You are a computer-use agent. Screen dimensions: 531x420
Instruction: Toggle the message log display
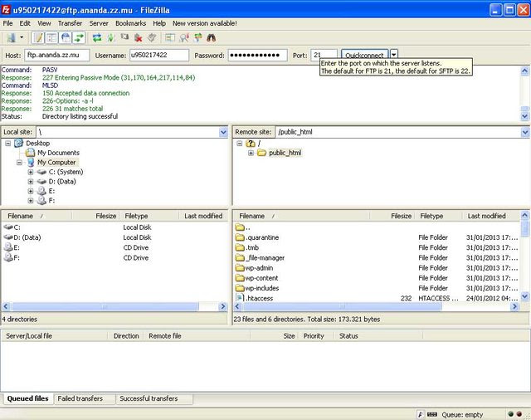coord(38,37)
